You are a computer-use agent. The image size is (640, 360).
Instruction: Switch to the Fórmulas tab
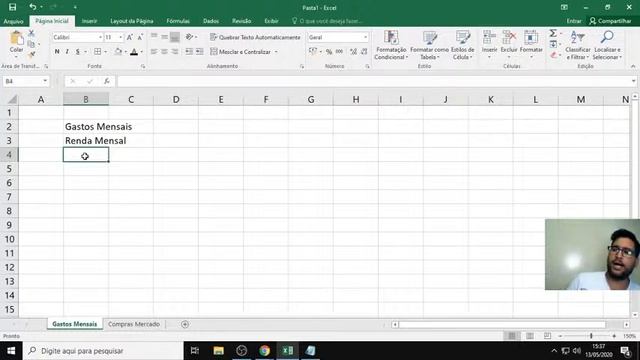[178, 21]
